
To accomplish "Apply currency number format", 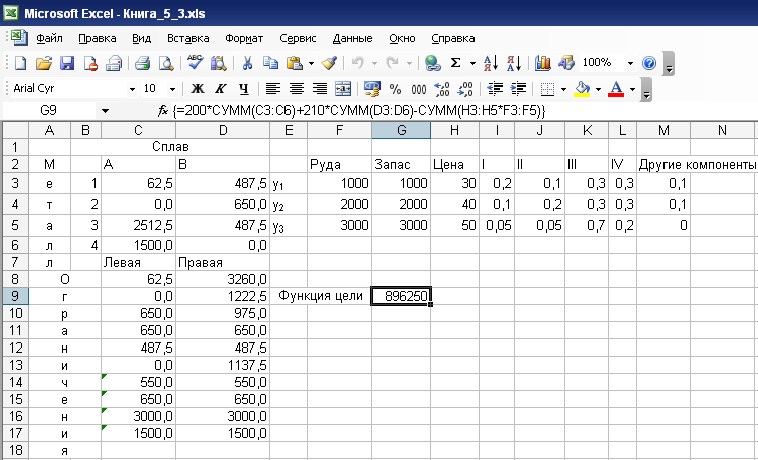I will (372, 89).
